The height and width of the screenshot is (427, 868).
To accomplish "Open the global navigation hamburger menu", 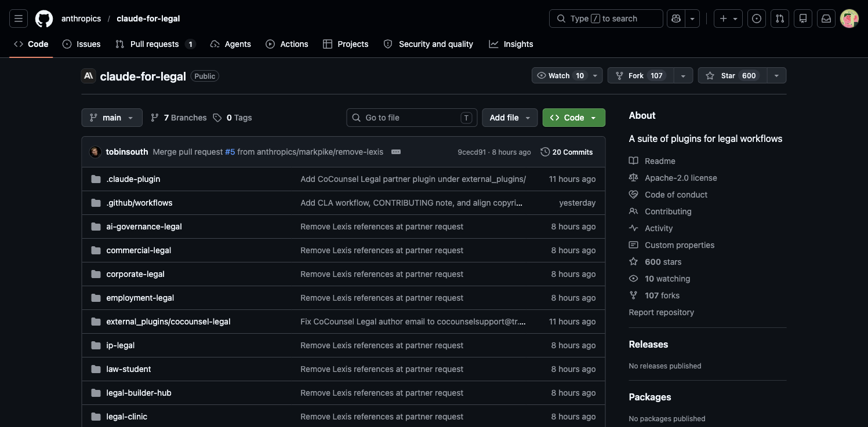I will point(19,19).
